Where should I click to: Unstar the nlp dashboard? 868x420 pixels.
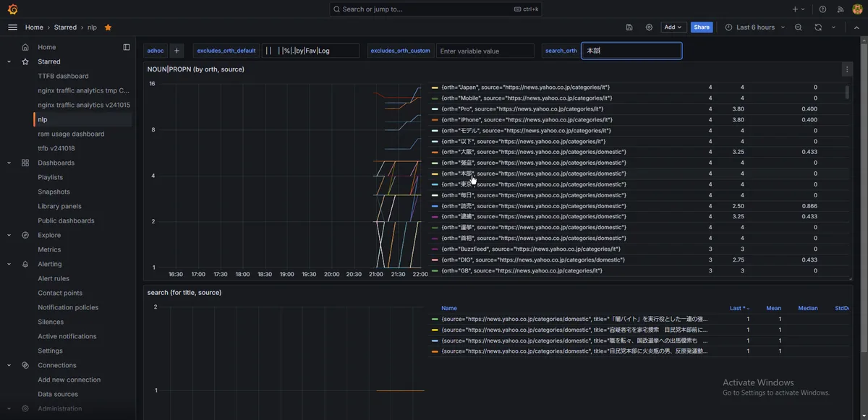(108, 27)
